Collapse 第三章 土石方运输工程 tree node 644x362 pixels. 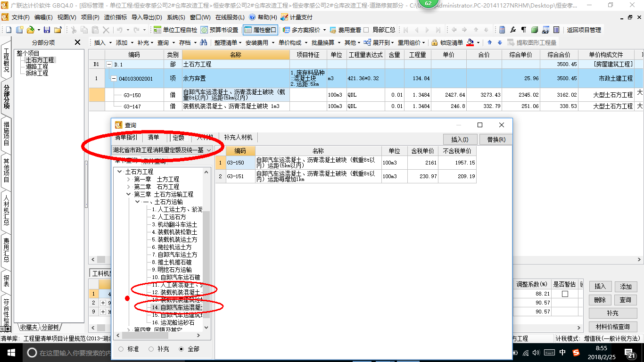(x=128, y=194)
